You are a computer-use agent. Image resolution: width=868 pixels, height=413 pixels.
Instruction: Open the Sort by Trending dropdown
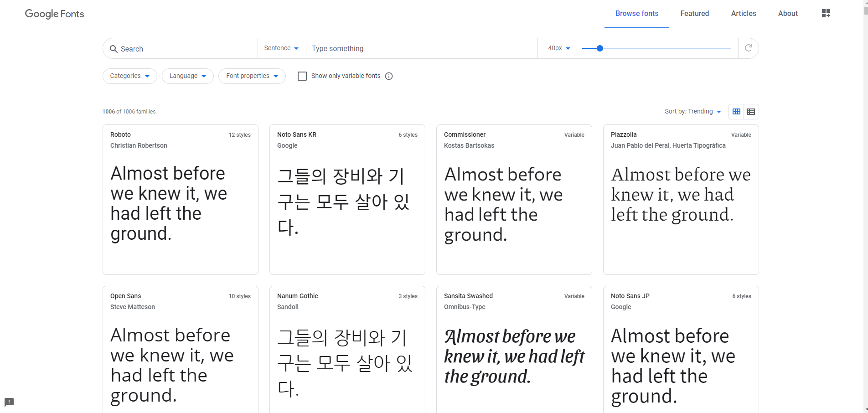point(693,112)
